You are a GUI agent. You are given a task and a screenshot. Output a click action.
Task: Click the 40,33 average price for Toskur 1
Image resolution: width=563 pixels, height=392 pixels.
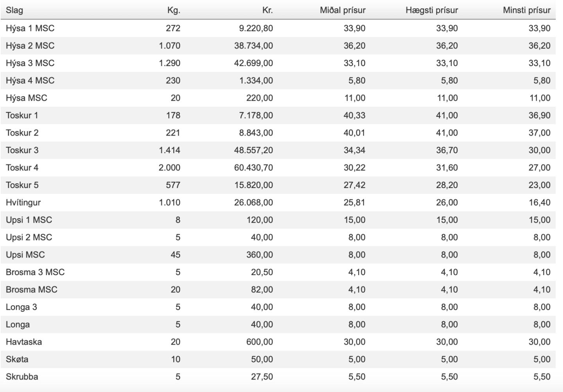pos(355,115)
